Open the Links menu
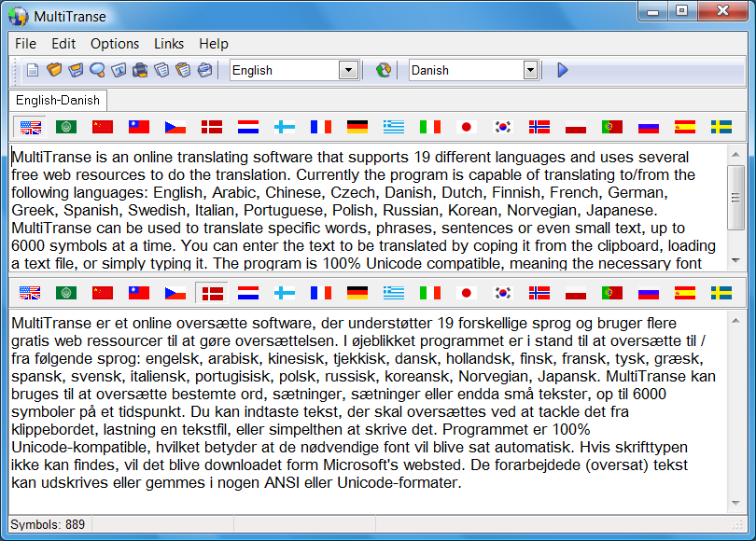The height and width of the screenshot is (541, 756). click(168, 43)
